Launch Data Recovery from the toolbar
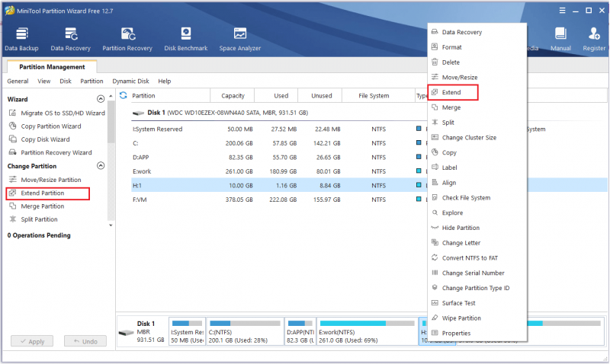The image size is (610, 364). point(70,40)
